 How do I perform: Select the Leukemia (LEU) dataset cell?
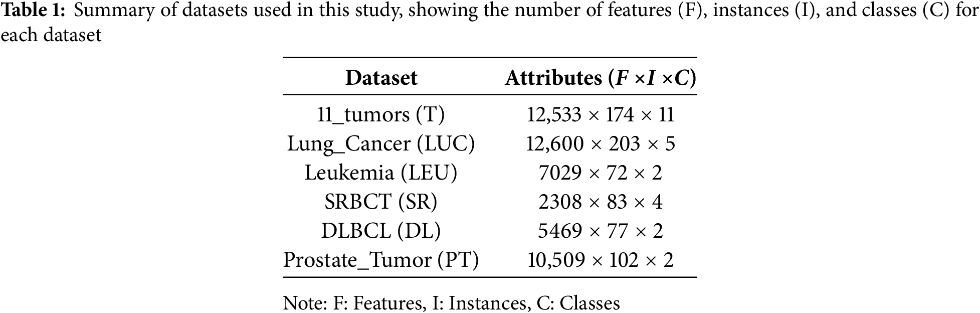coord(381,173)
